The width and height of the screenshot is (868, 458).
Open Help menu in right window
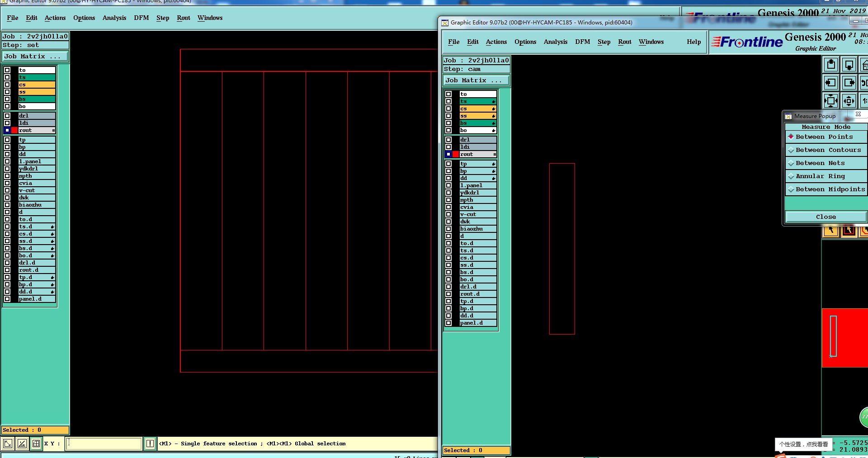click(x=694, y=42)
